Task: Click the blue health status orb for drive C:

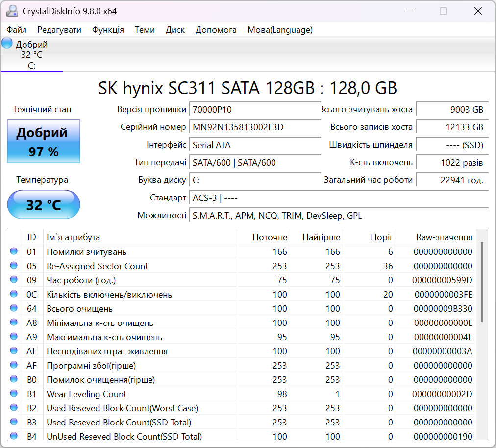Action: click(x=7, y=43)
